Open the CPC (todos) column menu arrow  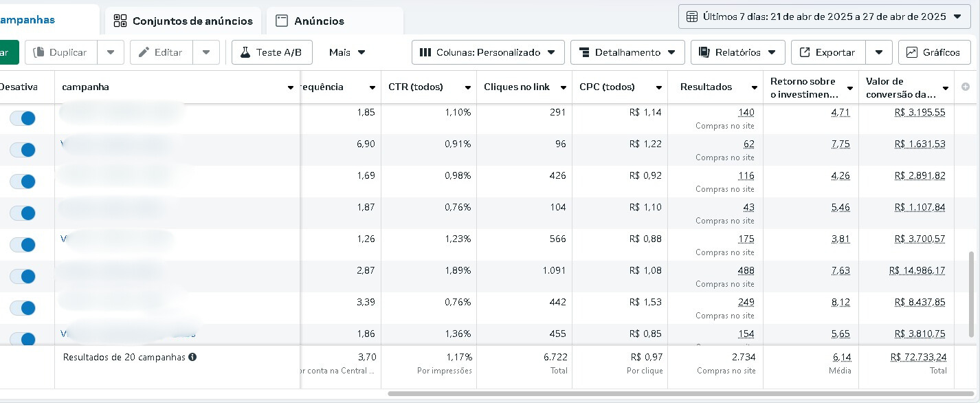658,87
